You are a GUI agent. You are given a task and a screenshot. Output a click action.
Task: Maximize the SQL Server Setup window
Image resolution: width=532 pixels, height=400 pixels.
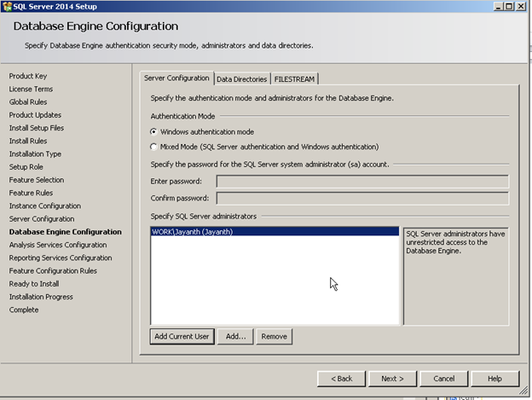tap(509, 6)
